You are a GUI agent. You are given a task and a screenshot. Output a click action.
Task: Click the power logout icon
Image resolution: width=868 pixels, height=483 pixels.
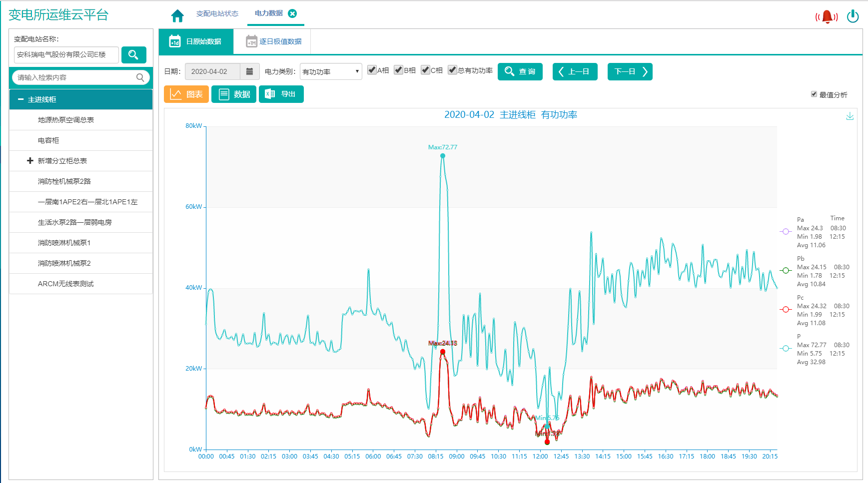853,16
